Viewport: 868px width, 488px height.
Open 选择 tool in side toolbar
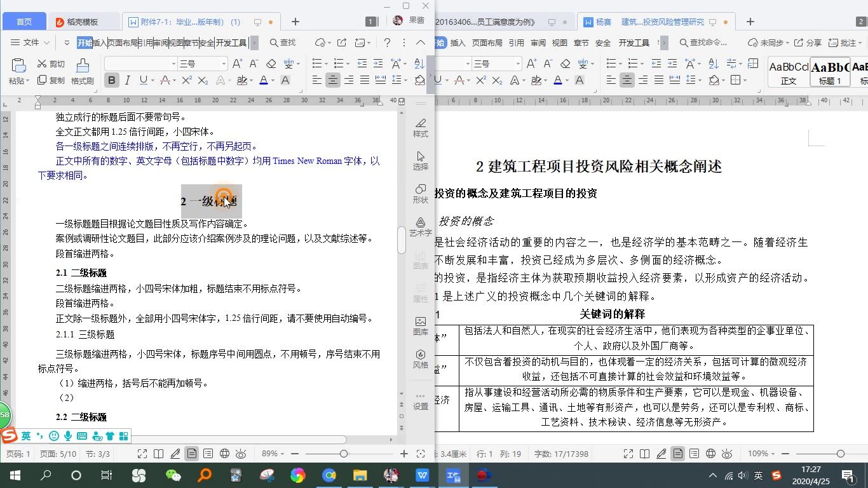pyautogui.click(x=421, y=160)
